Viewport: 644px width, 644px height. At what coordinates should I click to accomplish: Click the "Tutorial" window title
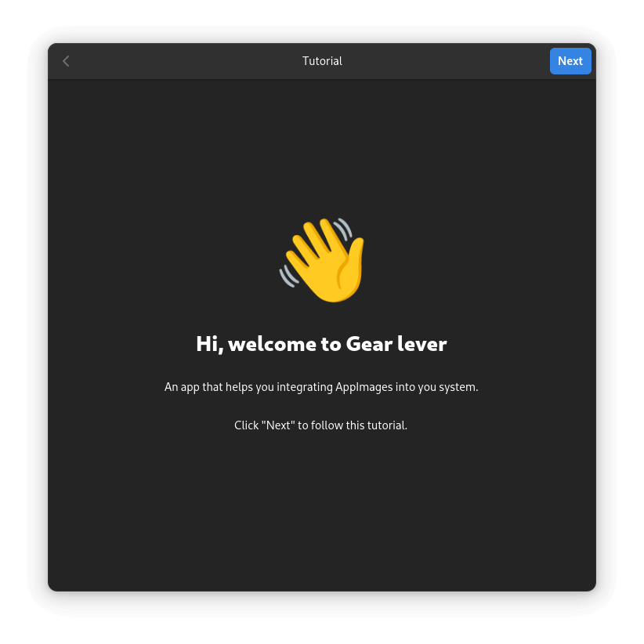(x=322, y=61)
